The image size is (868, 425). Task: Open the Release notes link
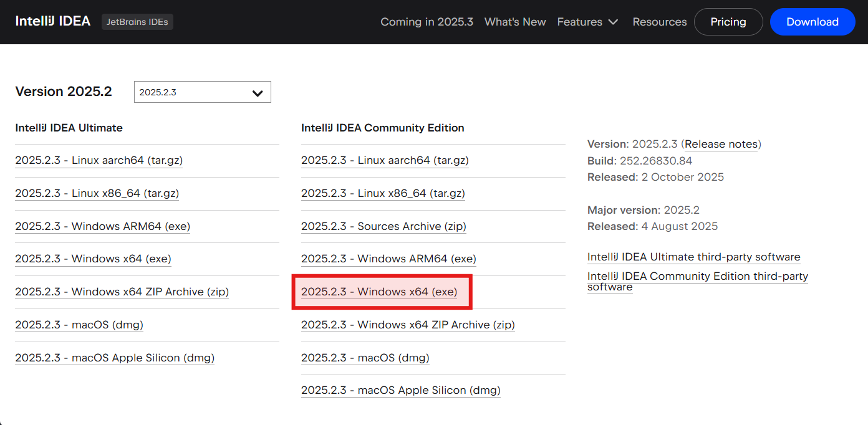[x=721, y=144]
